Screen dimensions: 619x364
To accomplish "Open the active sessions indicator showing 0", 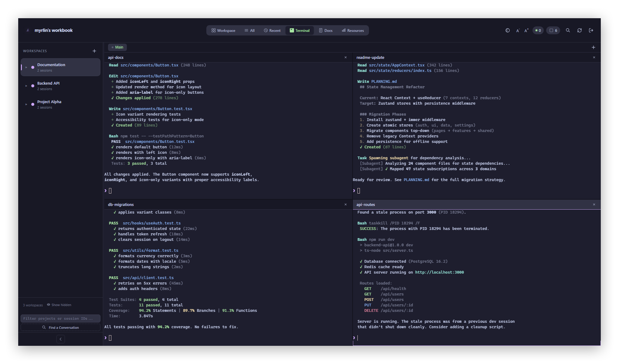I will pos(538,30).
